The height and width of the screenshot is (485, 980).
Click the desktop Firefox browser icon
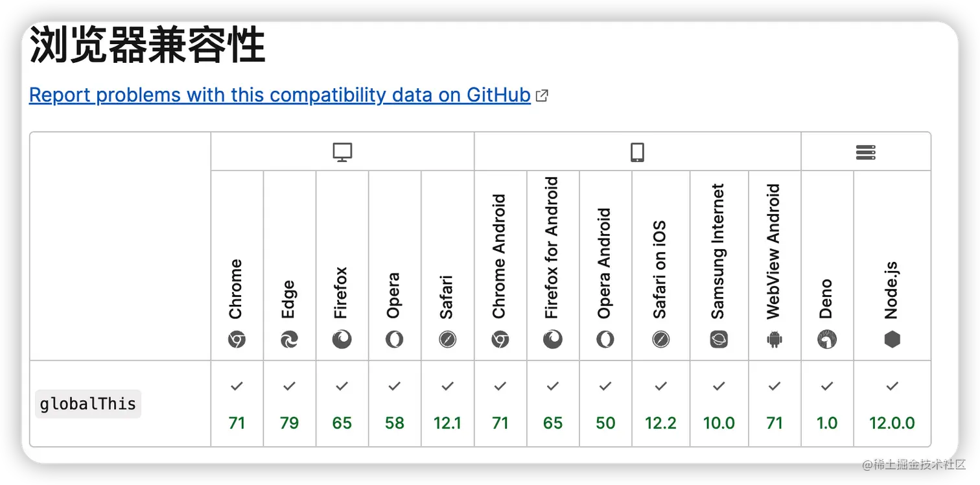click(342, 339)
